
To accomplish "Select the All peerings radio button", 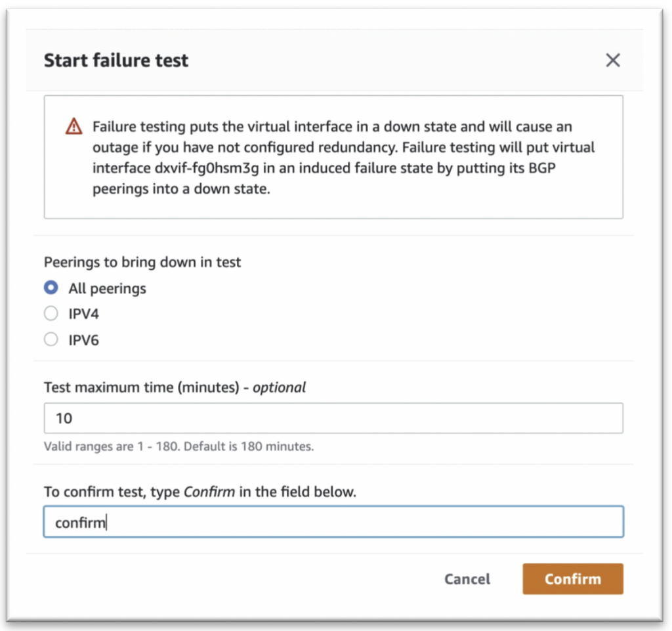I will [x=51, y=288].
